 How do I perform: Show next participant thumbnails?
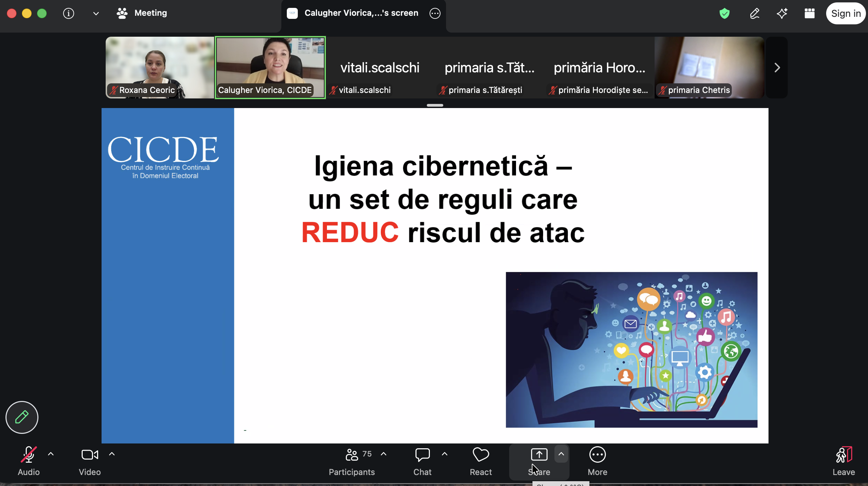(x=777, y=68)
